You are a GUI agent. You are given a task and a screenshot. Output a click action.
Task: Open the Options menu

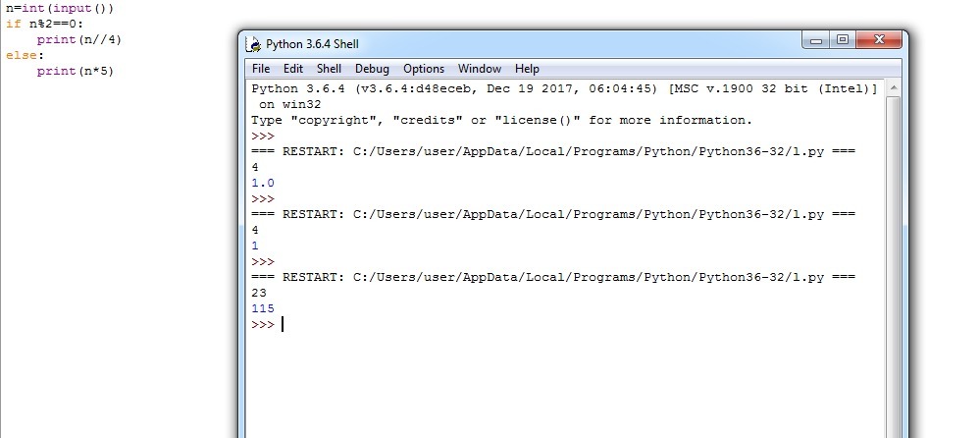point(424,69)
